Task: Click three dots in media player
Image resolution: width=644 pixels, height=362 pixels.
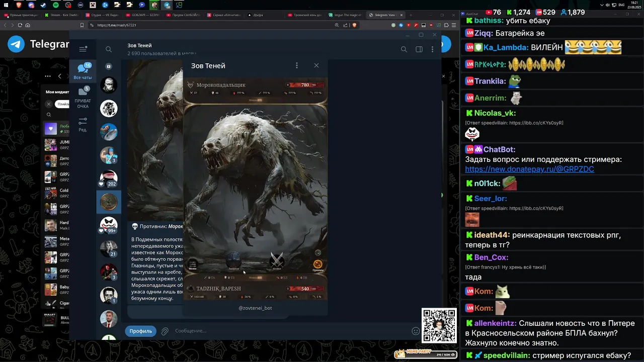Action: (x=48, y=76)
